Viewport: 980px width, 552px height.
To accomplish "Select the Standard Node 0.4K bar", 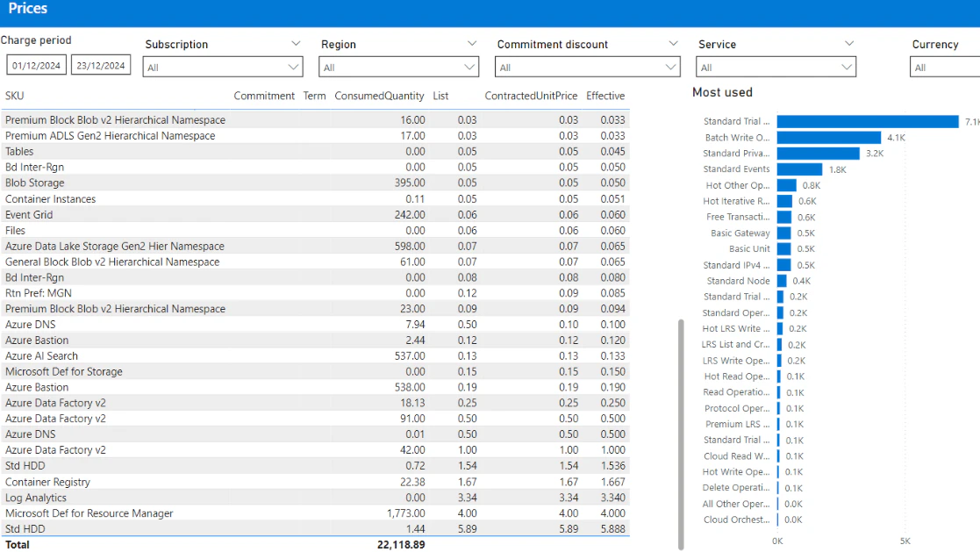I will (781, 281).
